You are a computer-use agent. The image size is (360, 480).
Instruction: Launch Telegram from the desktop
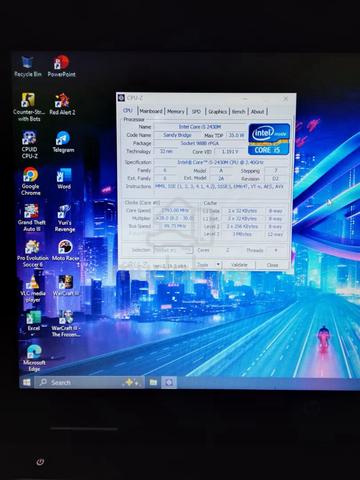coord(63,142)
